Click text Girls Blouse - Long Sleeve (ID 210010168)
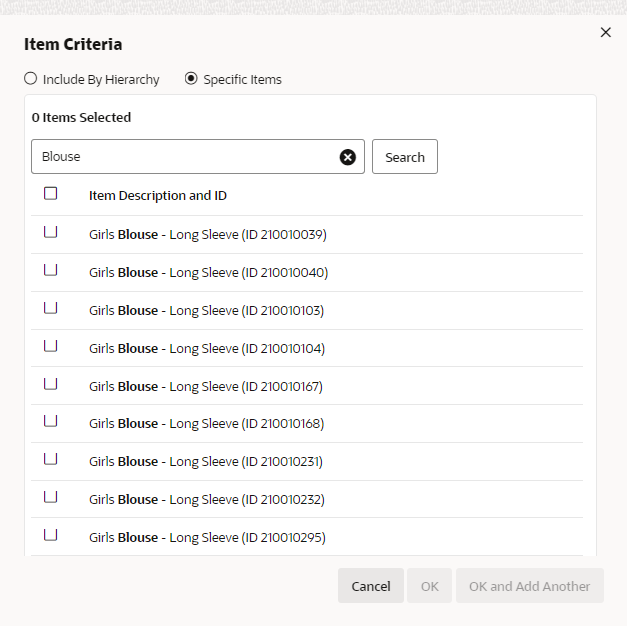This screenshot has width=627, height=626. (x=206, y=424)
